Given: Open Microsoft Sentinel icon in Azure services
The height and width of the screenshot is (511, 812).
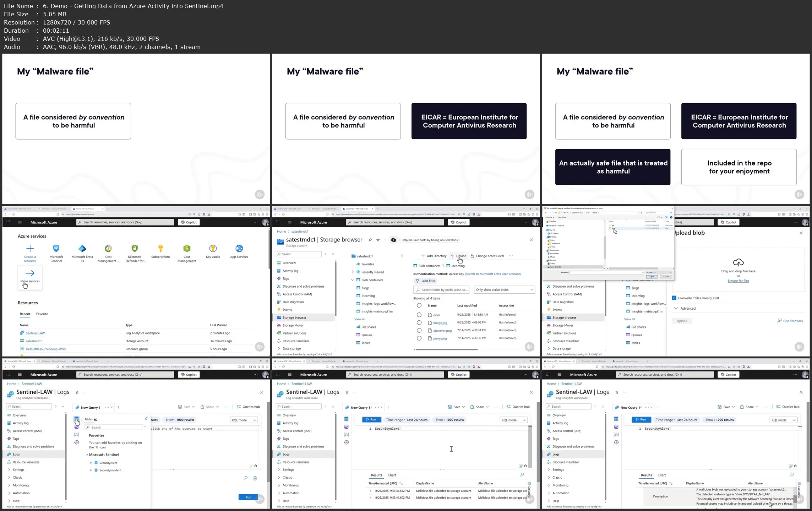Looking at the screenshot, I should click(56, 248).
